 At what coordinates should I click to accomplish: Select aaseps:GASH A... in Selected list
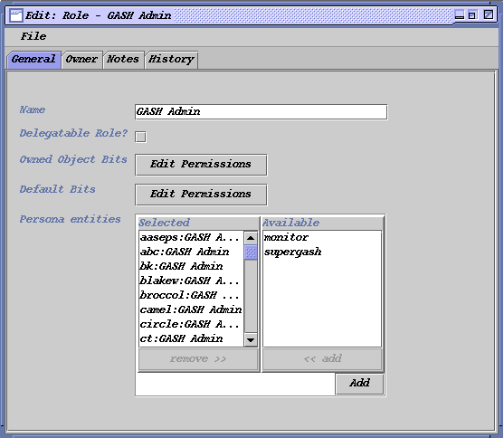[x=191, y=238]
